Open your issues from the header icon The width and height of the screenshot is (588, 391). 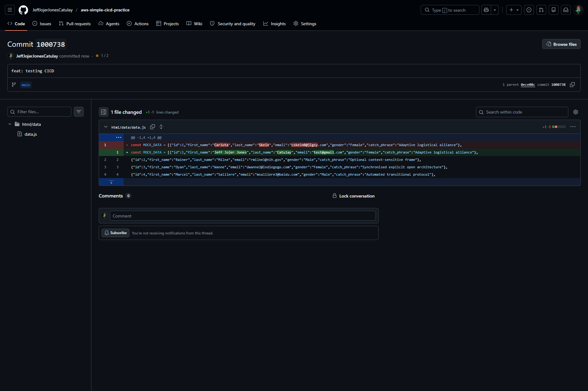(x=529, y=10)
